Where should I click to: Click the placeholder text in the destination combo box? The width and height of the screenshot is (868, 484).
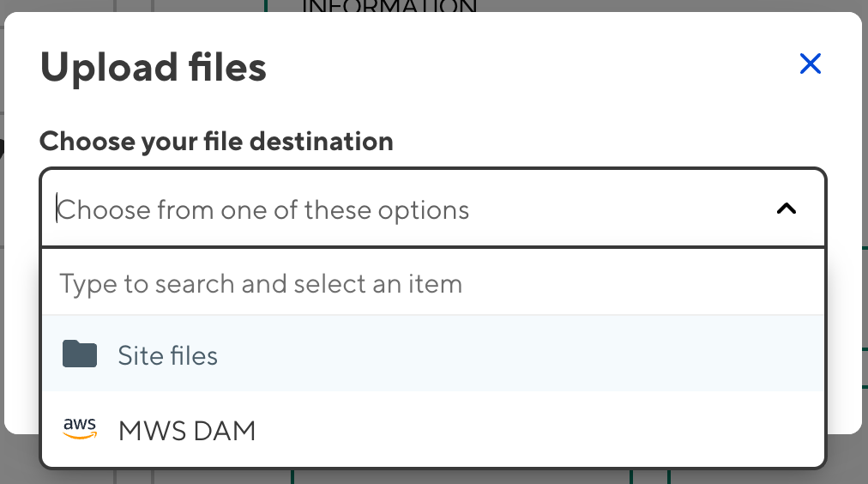coord(263,209)
